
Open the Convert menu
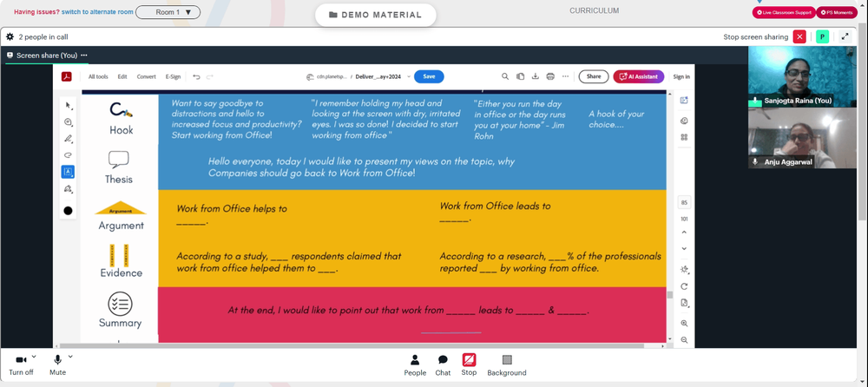(x=146, y=76)
